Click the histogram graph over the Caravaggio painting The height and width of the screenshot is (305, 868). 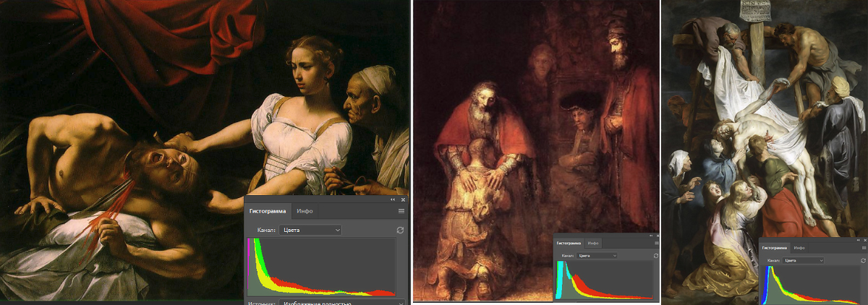(321, 267)
